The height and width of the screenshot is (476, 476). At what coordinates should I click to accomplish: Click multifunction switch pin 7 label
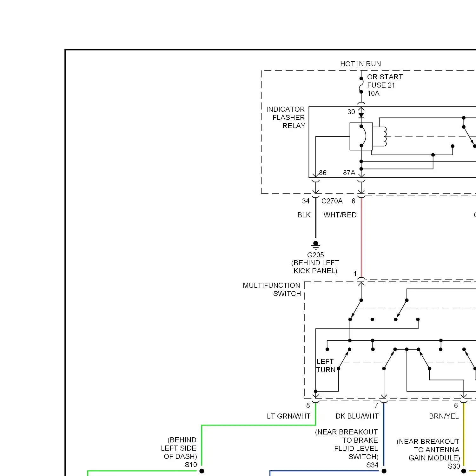376,405
